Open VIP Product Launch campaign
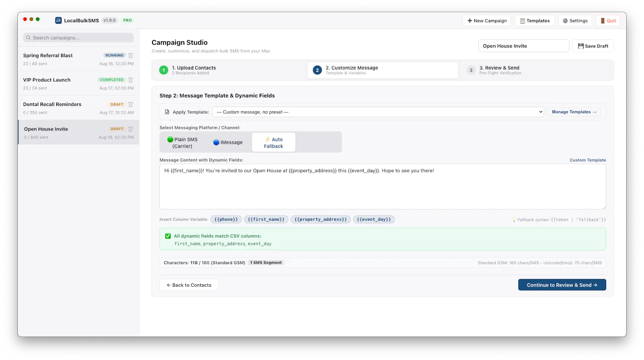The width and height of the screenshot is (644, 360). tap(78, 83)
